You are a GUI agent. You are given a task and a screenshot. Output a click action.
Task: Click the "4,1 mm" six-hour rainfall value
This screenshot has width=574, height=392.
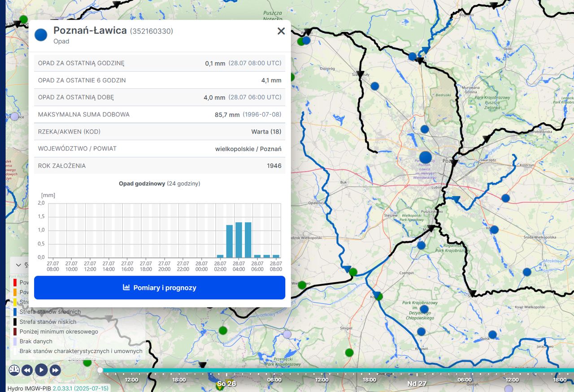point(271,81)
